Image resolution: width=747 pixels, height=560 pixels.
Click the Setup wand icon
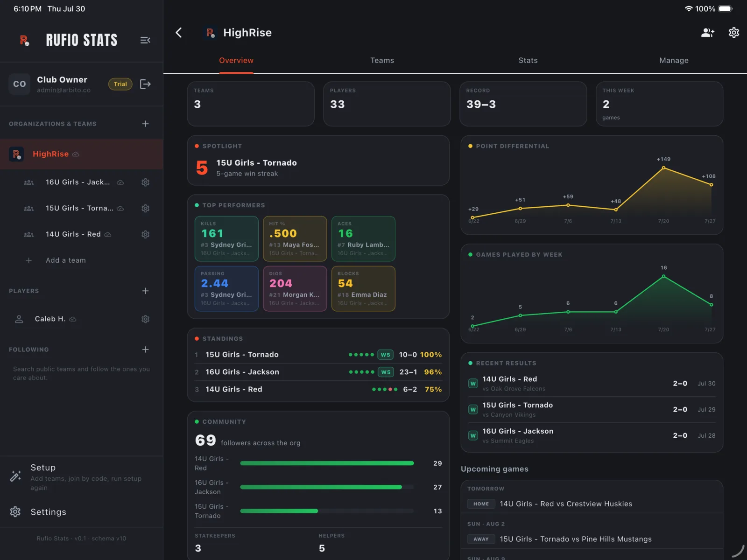coord(15,476)
